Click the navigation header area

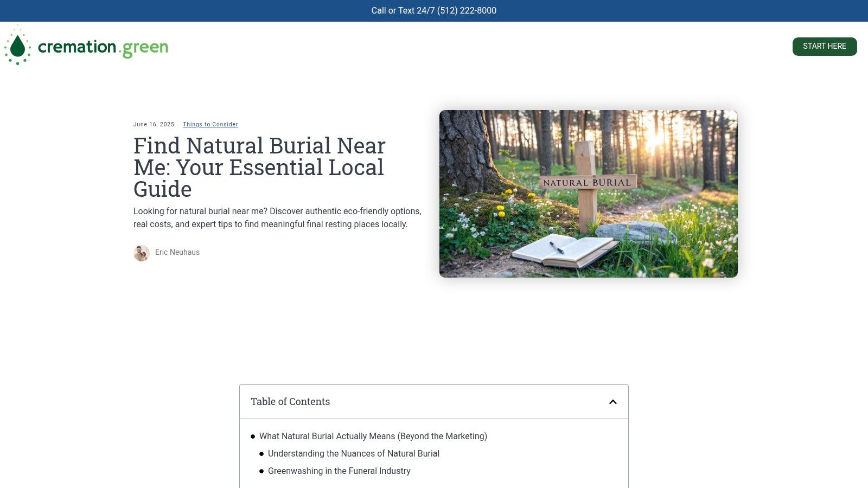[x=434, y=46]
